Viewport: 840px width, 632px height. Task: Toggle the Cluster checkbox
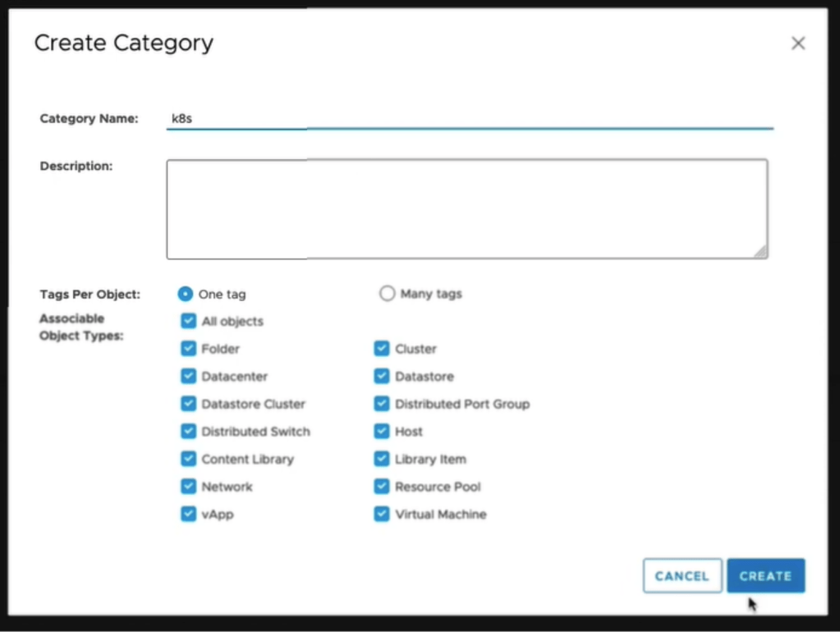click(382, 349)
